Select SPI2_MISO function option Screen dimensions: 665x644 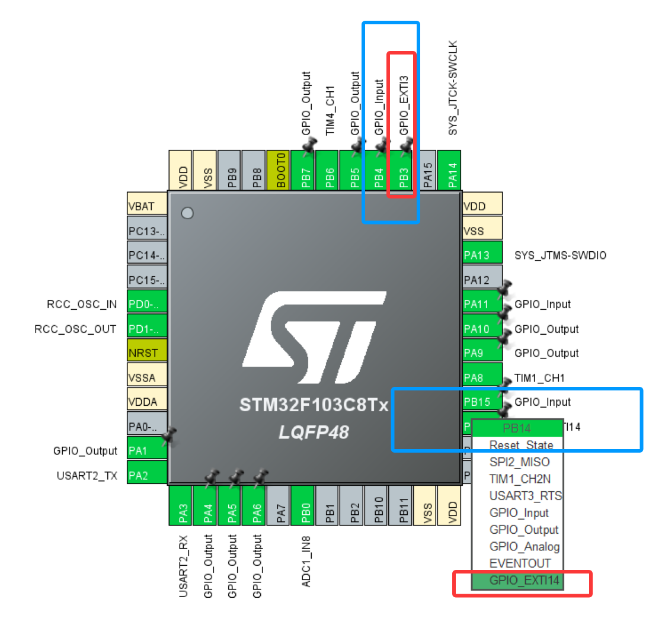pos(517,462)
